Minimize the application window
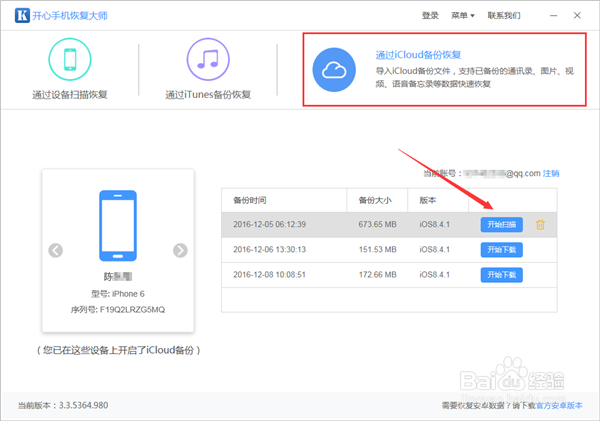The width and height of the screenshot is (600, 421). tap(553, 16)
